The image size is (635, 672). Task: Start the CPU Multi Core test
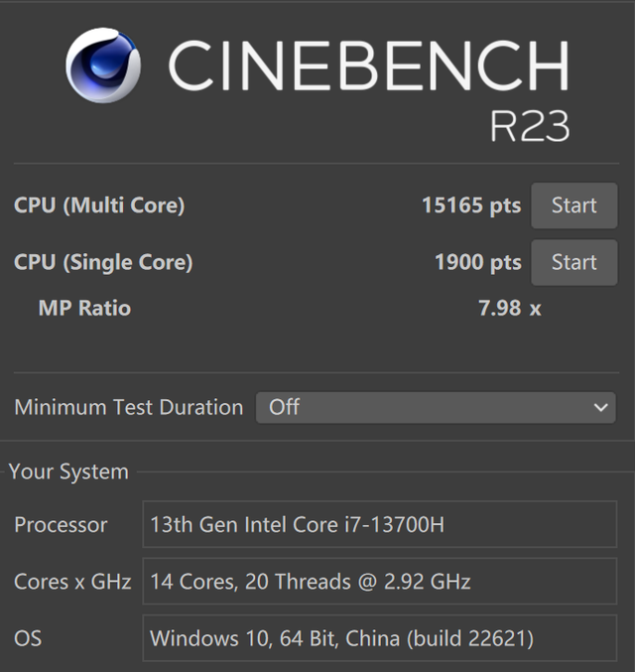coord(573,205)
